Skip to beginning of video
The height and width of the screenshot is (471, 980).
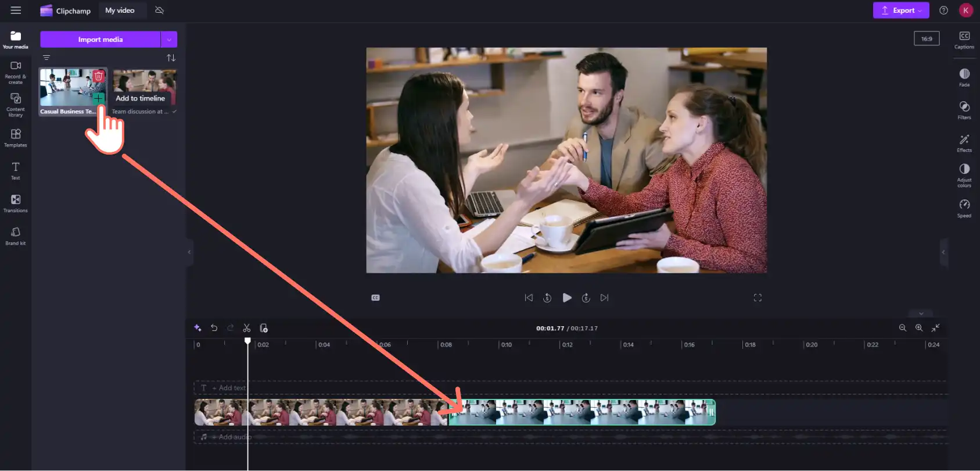(x=529, y=298)
